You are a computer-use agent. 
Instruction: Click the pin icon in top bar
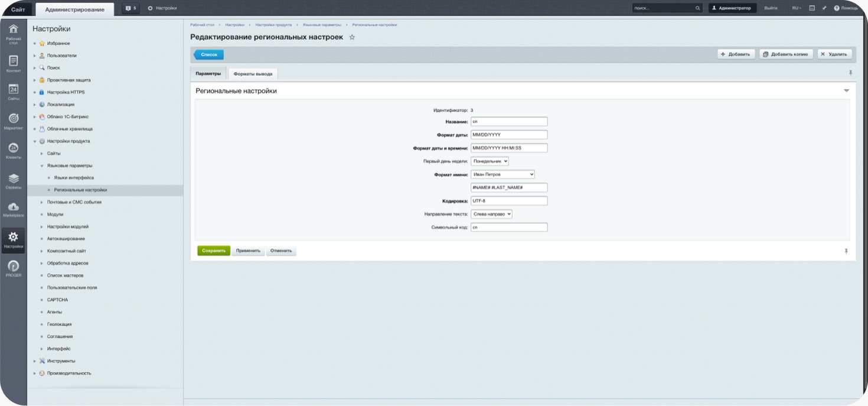coord(824,8)
